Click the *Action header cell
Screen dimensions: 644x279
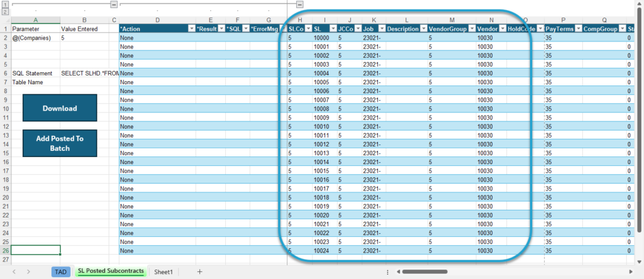click(x=157, y=29)
